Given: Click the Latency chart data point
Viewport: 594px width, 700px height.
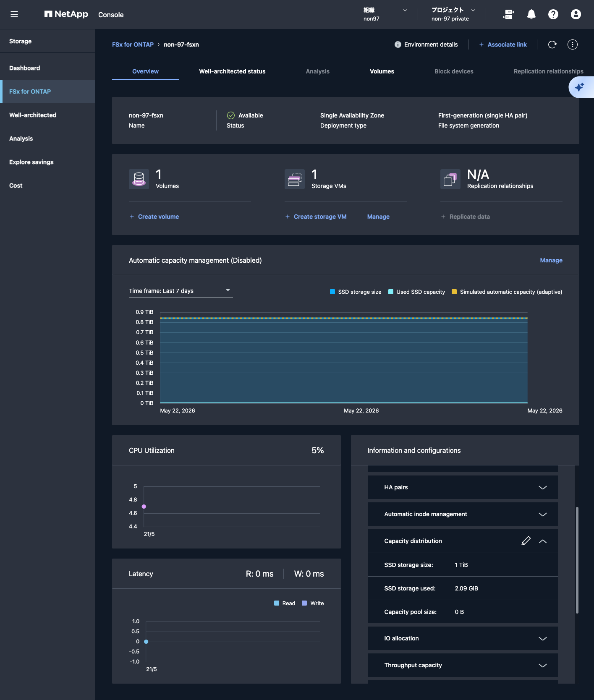Looking at the screenshot, I should tap(146, 642).
